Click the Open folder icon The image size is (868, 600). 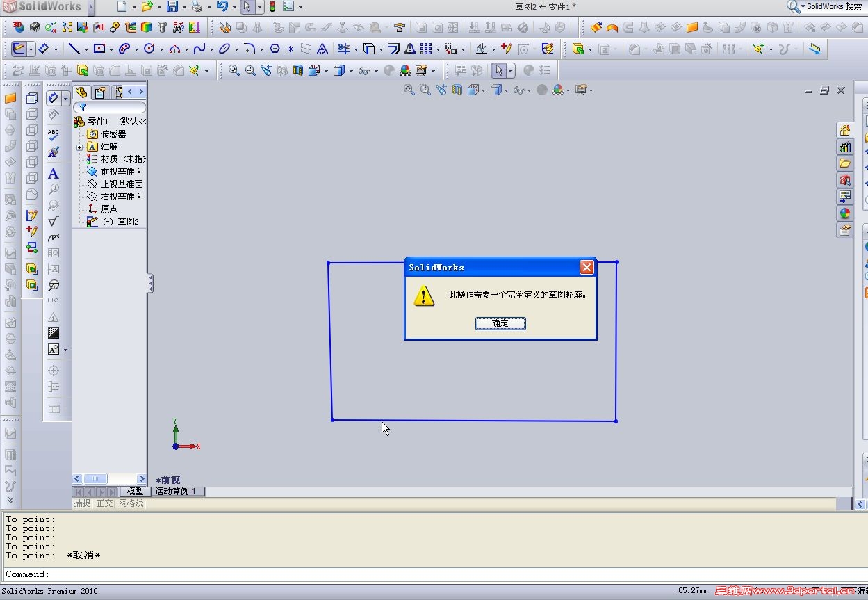point(147,7)
